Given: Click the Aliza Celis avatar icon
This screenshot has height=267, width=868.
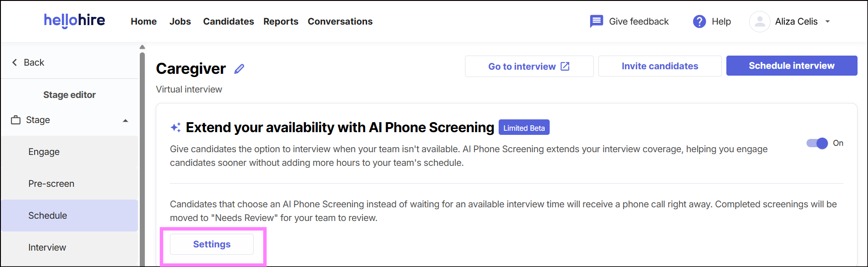Looking at the screenshot, I should coord(760,21).
